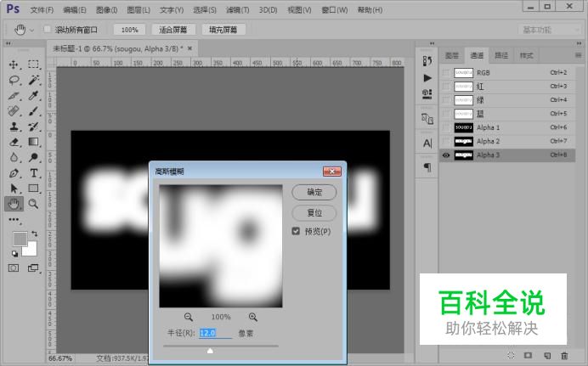Open the edit toolbar three-dots icon
588x366 pixels.
pos(14,220)
